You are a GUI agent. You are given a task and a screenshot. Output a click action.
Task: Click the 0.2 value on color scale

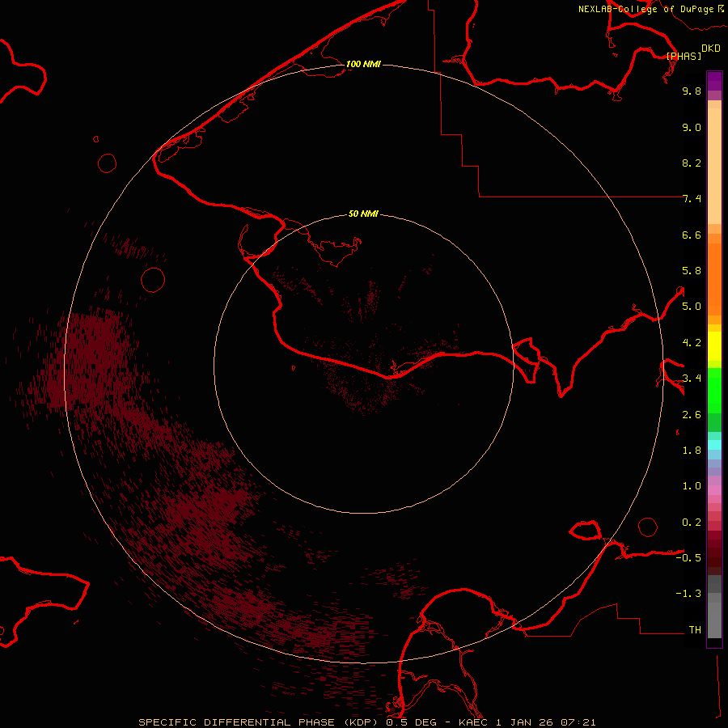point(692,523)
